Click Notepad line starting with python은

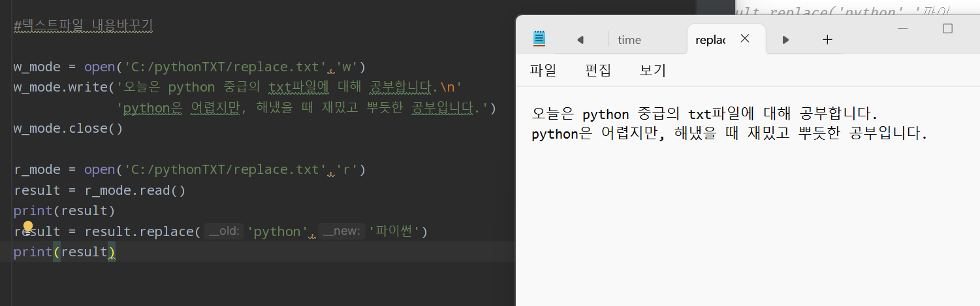(729, 134)
